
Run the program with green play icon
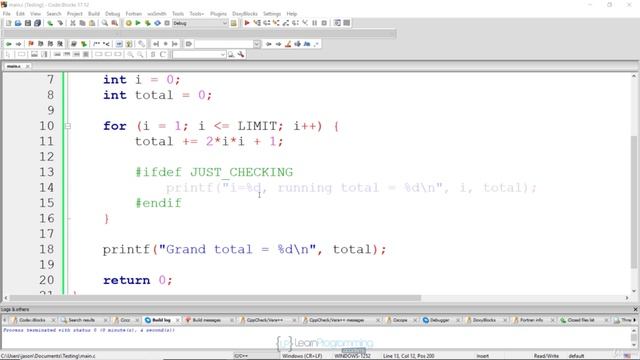(138, 23)
